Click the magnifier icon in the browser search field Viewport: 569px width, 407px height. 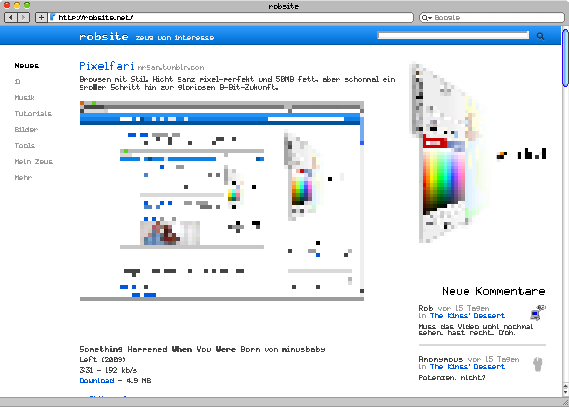[426, 17]
